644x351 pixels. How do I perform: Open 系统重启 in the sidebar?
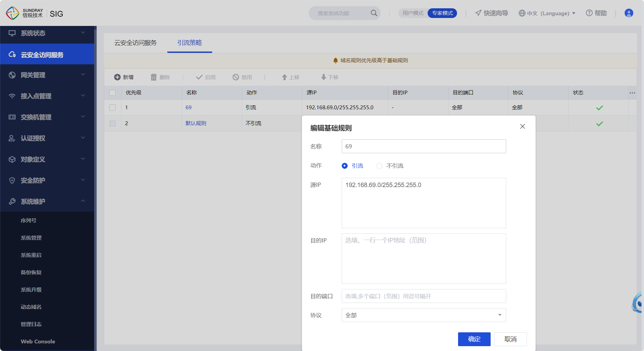(x=31, y=255)
